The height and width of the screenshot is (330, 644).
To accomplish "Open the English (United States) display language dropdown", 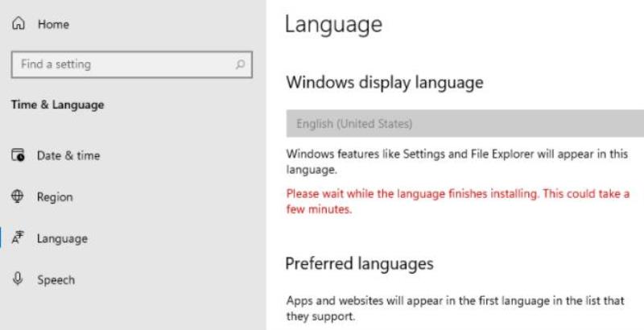I will (465, 123).
